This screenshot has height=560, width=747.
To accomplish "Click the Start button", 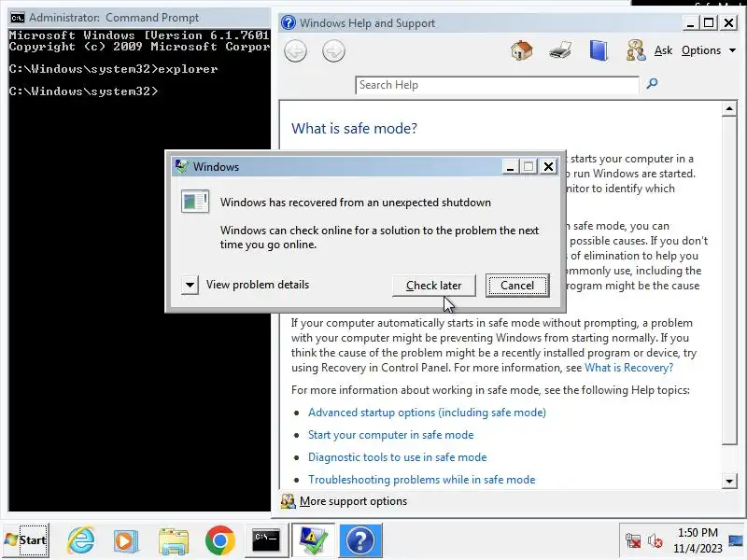I will 26,540.
